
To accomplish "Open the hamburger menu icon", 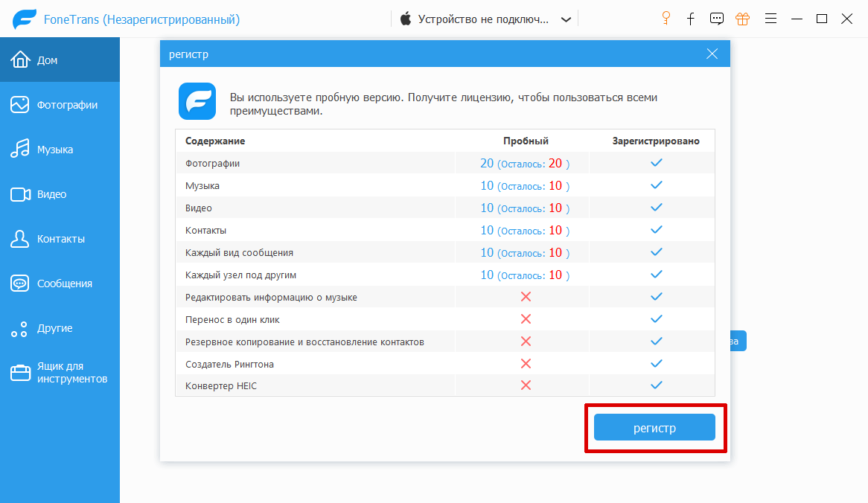I will tap(770, 19).
